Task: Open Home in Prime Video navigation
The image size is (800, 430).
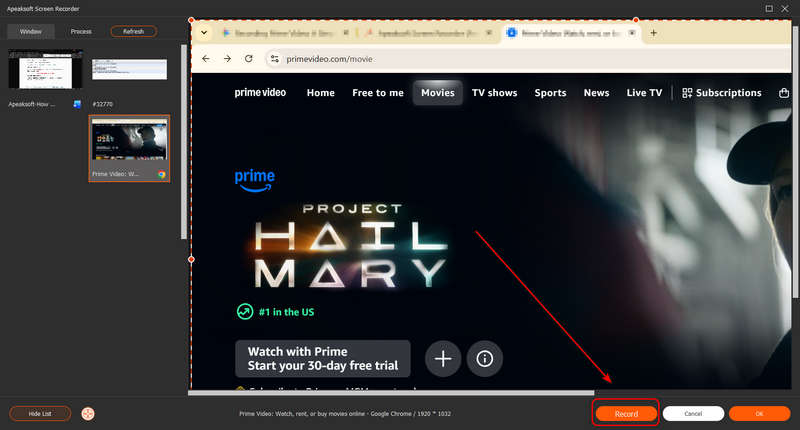Action: [320, 93]
